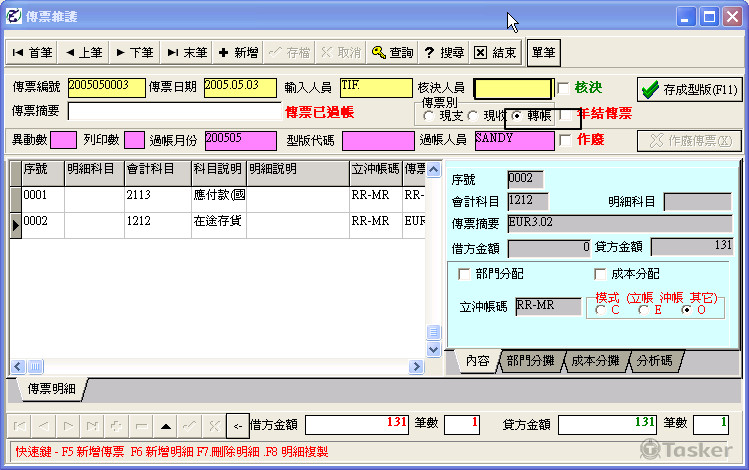Image resolution: width=749 pixels, height=470 pixels.
Task: Click the empty 傳票摘要 header field
Action: coord(174,112)
